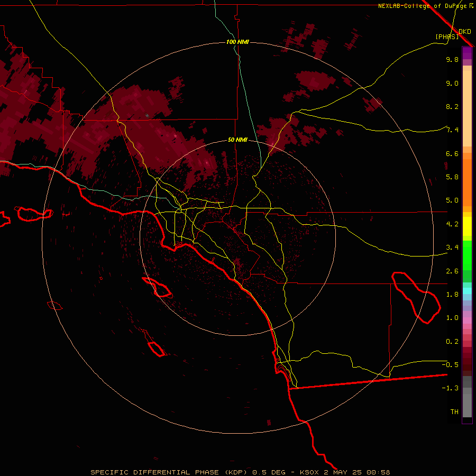
Task: Click the 3.4 legend value
Action: tap(452, 248)
